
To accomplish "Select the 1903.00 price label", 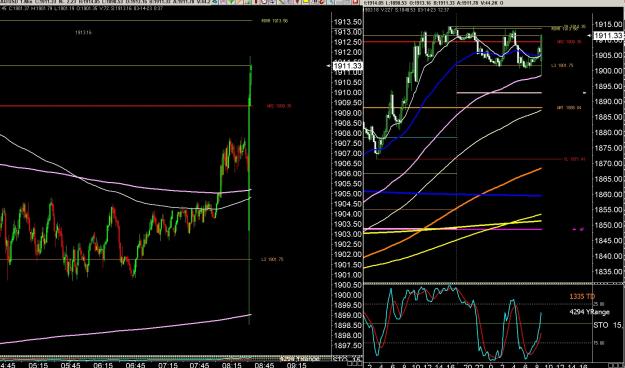I will tap(348, 234).
